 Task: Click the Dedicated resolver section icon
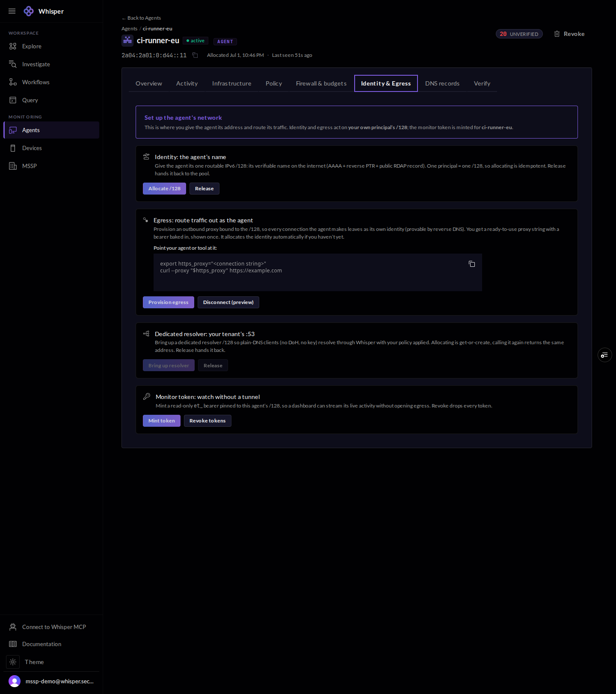tap(146, 334)
